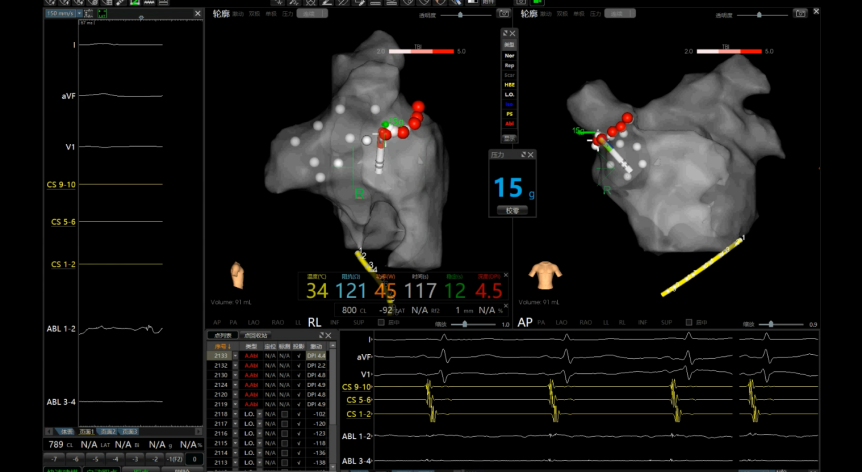
Task: Expand the tag type legend panel
Action: point(505,34)
